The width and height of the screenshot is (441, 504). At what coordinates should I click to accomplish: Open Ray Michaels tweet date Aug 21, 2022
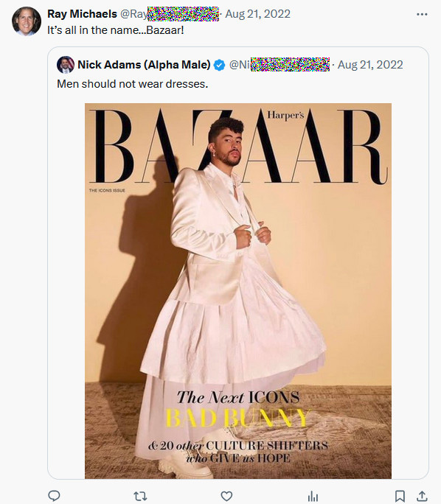point(257,14)
